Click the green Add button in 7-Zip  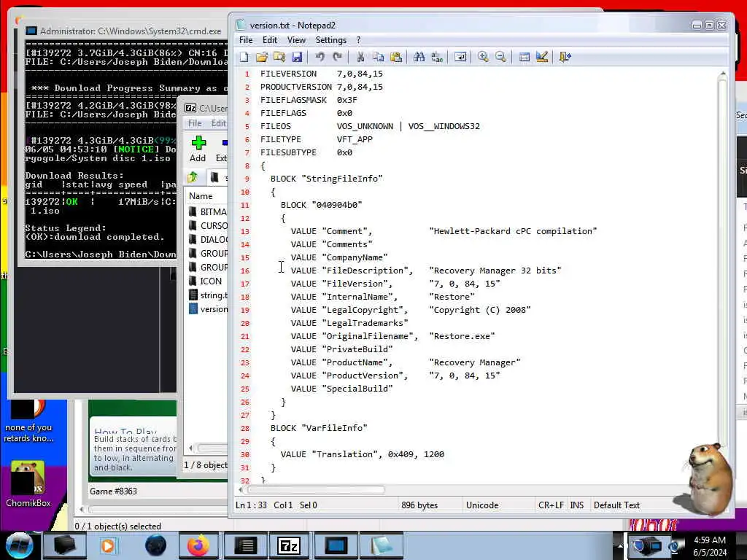pyautogui.click(x=198, y=149)
